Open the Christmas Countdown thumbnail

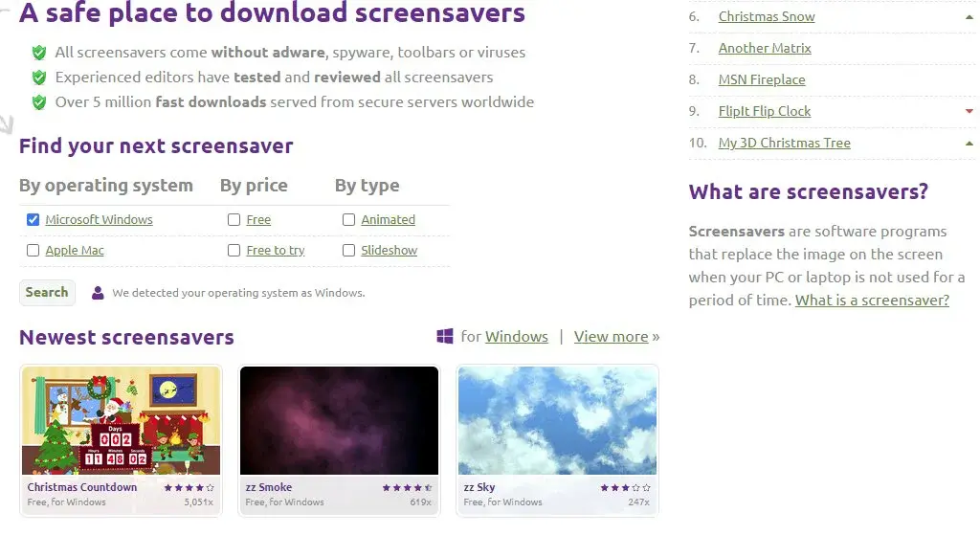[x=121, y=420]
